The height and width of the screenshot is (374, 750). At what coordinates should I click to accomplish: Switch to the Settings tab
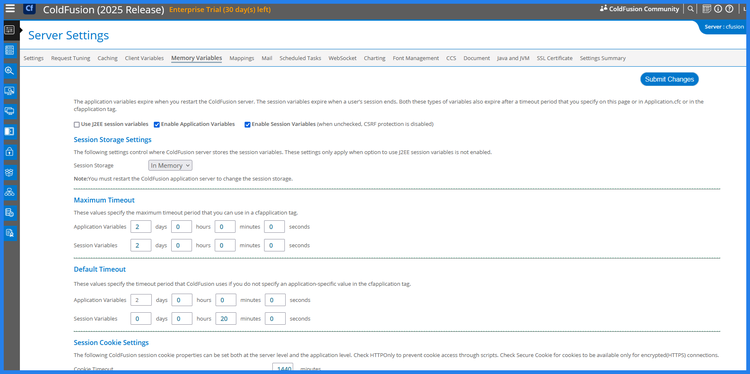coord(33,58)
